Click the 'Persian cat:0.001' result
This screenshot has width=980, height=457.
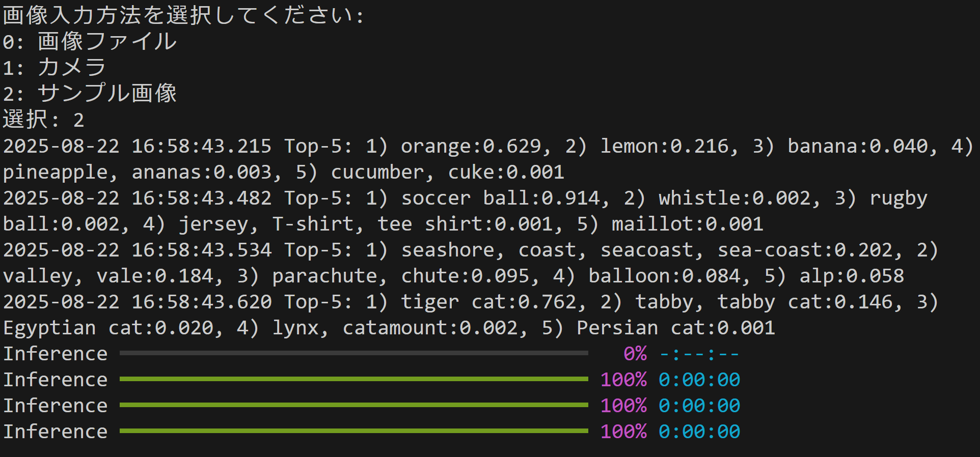[675, 328]
